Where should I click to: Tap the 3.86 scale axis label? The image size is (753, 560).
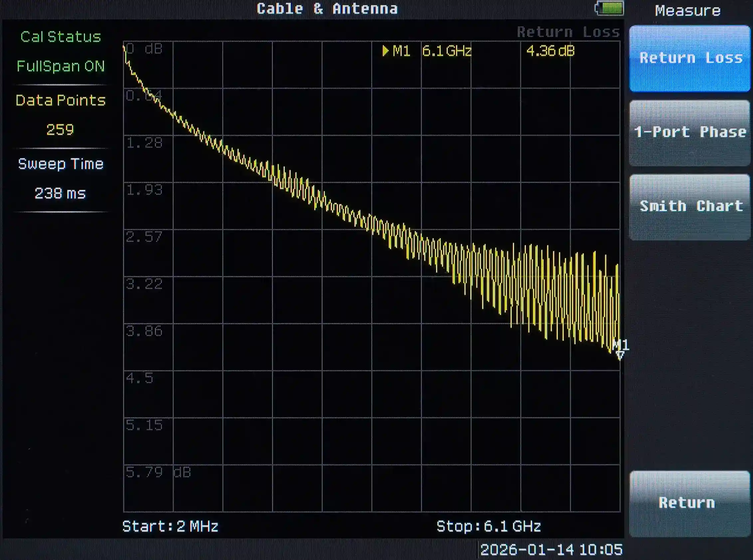point(144,331)
